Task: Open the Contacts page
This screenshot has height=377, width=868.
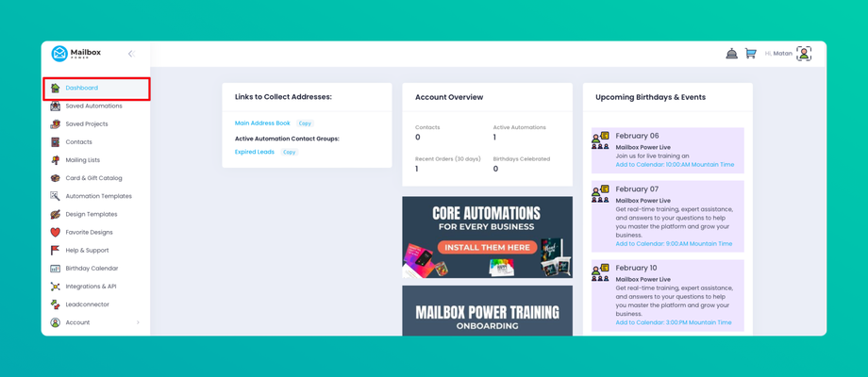Action: click(x=78, y=142)
